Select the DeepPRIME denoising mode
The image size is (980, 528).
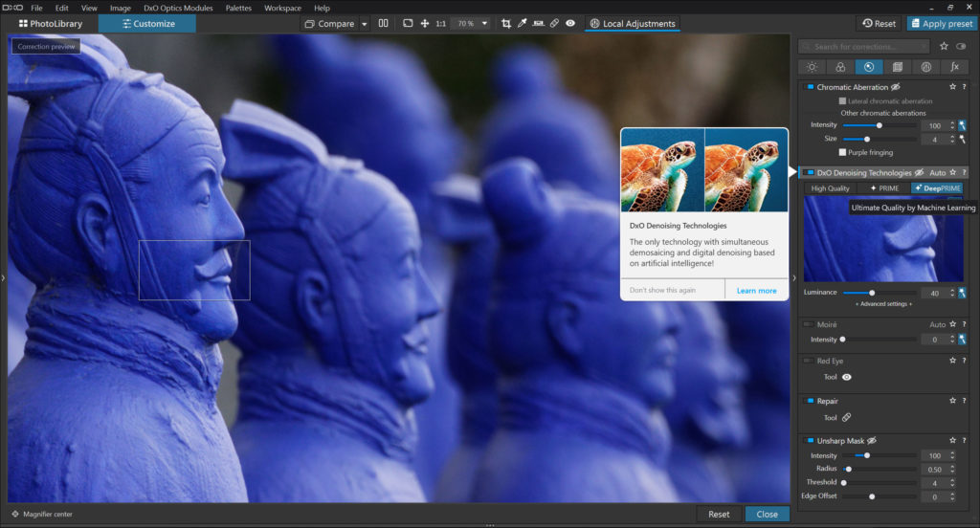tap(936, 188)
